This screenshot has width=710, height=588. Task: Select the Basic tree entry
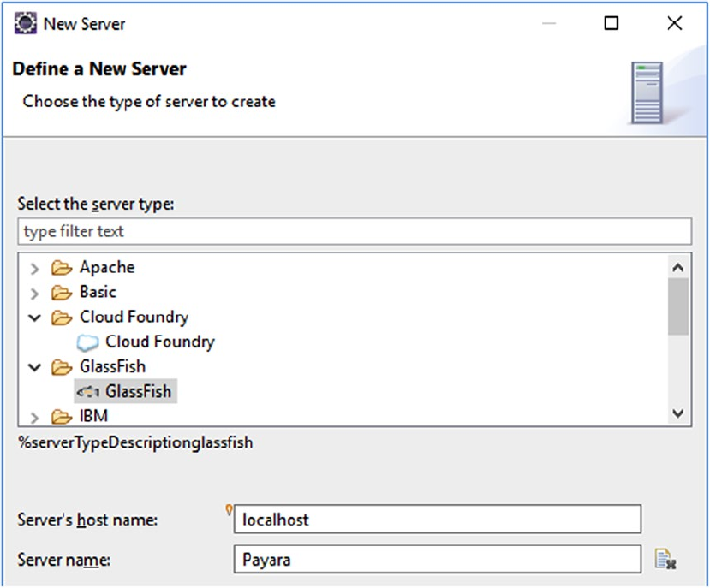click(x=98, y=292)
